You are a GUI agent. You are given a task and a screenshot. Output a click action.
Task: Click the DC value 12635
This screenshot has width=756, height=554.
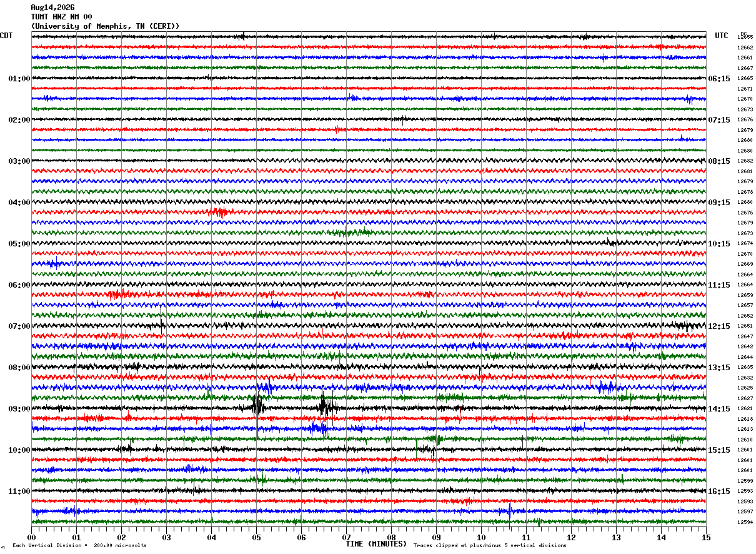click(745, 367)
